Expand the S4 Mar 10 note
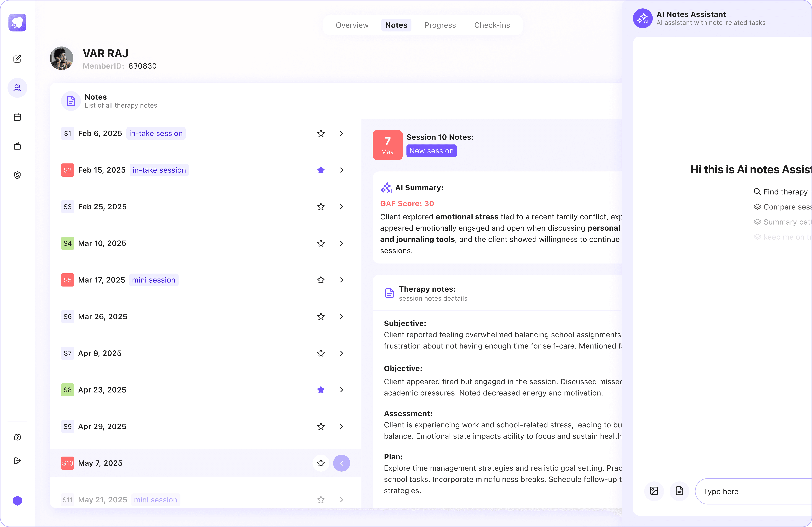This screenshot has height=527, width=812. tap(341, 243)
